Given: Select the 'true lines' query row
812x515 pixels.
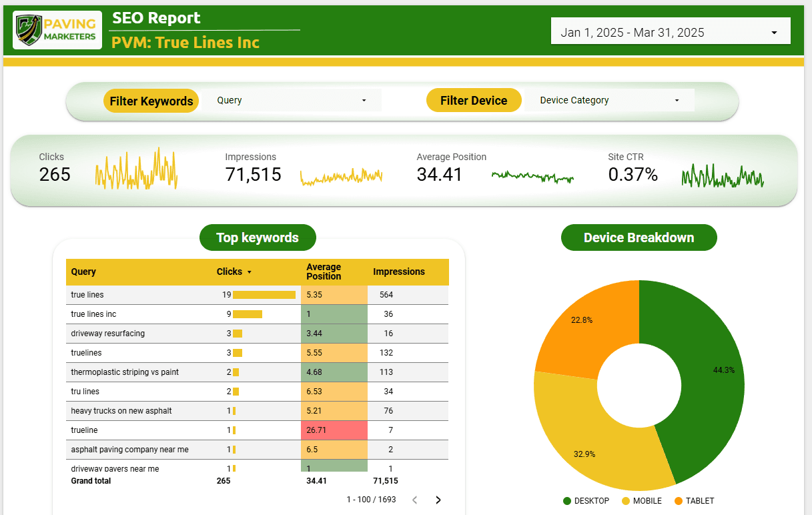Looking at the screenshot, I should coord(87,295).
